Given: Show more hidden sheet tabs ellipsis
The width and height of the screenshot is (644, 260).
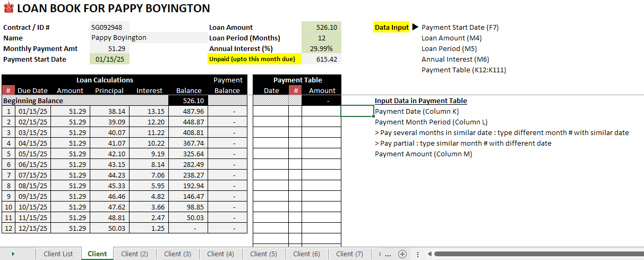Looking at the screenshot, I should click(388, 254).
